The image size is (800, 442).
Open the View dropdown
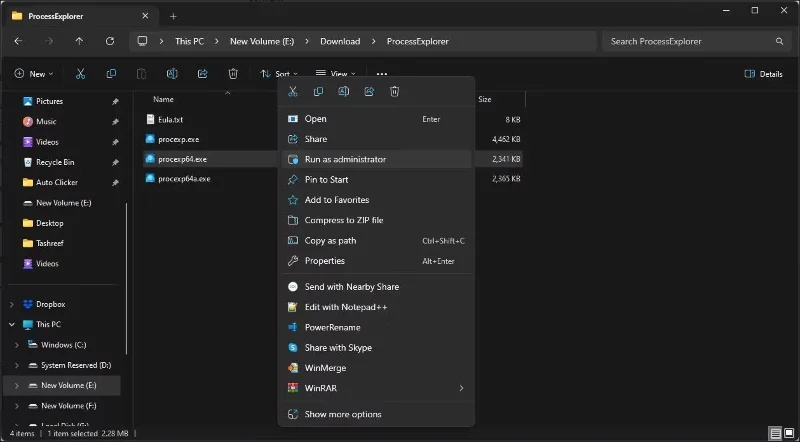[335, 74]
